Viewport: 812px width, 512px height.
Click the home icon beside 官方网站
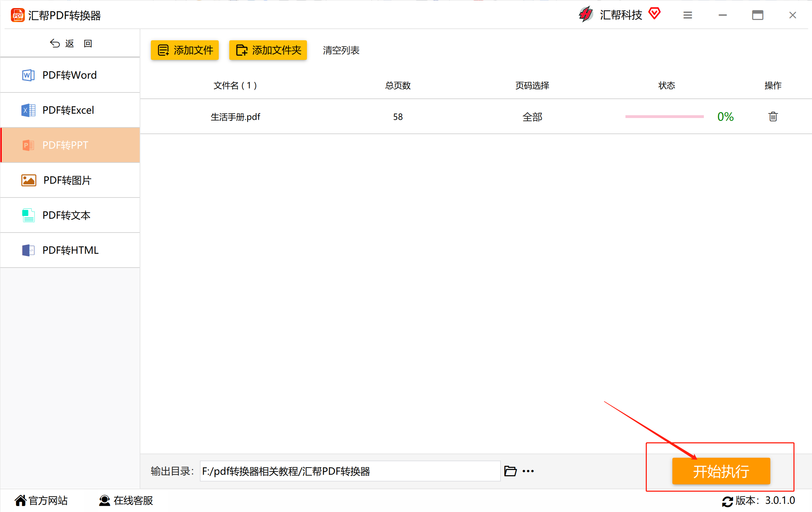[x=20, y=501]
